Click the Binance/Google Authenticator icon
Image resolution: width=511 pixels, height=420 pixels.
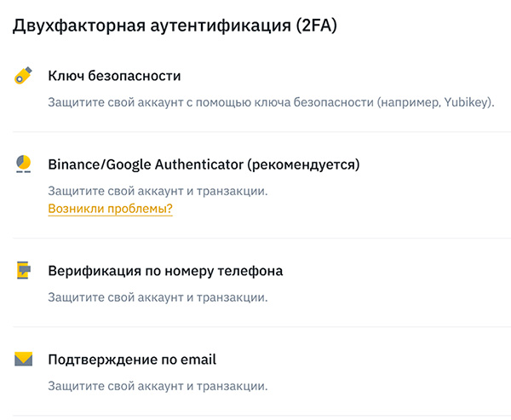pyautogui.click(x=24, y=164)
